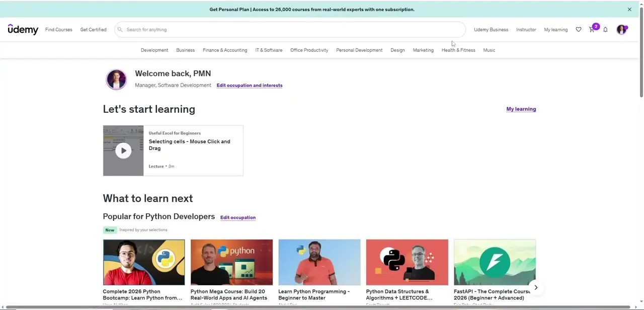644x310 pixels.
Task: Click Python Mega Course title text
Action: point(229,295)
